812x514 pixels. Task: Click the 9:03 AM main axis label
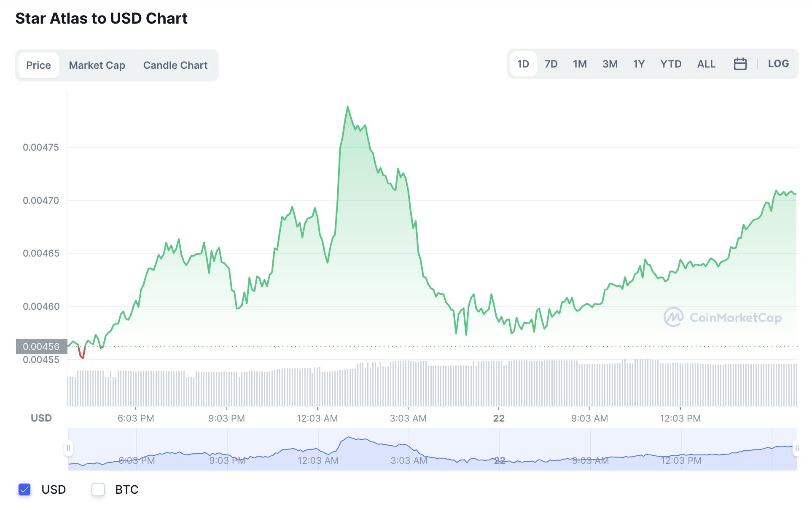click(x=589, y=418)
